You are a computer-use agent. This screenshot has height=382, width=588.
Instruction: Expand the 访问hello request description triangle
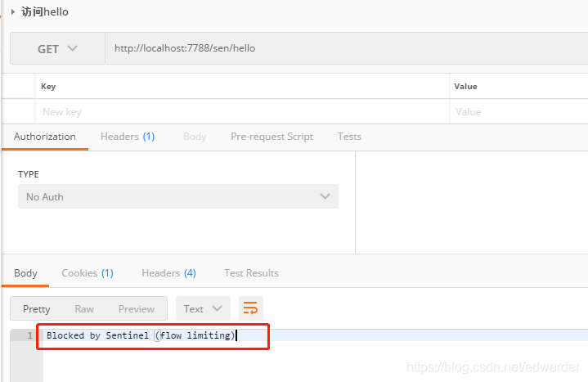pyautogui.click(x=13, y=12)
